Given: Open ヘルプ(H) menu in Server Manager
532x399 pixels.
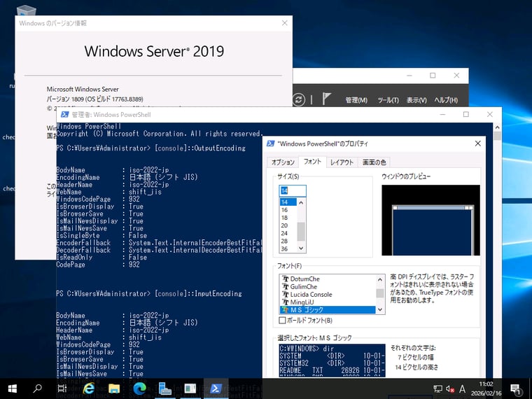Looking at the screenshot, I should tap(446, 100).
